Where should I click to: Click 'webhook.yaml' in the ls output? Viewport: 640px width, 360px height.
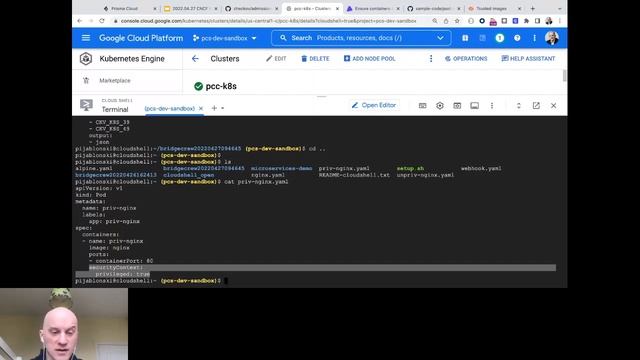click(x=481, y=169)
